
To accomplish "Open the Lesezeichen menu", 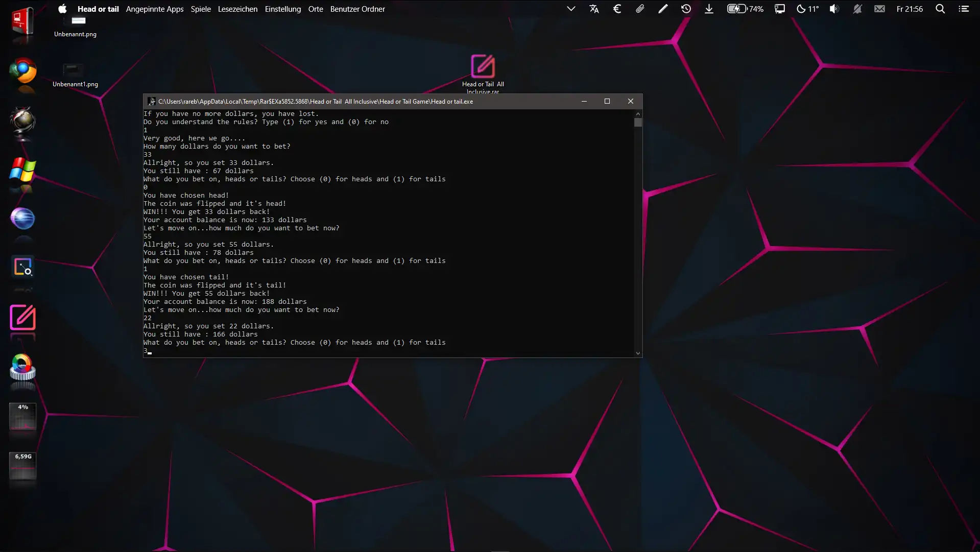I will click(x=237, y=9).
